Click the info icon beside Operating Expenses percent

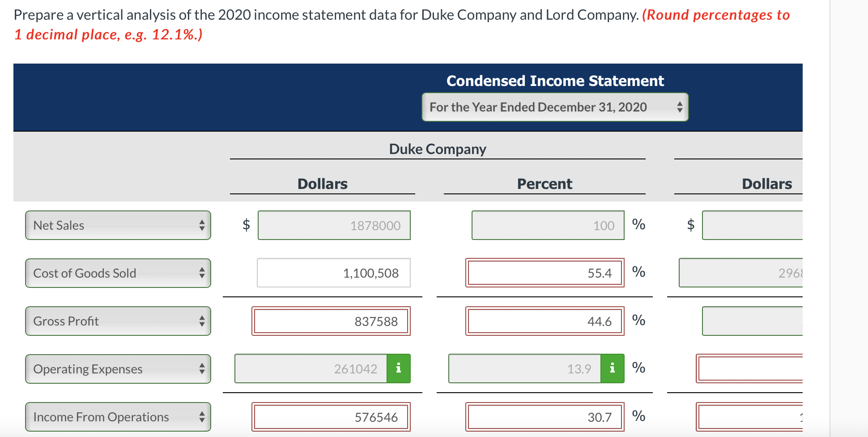[x=612, y=368]
